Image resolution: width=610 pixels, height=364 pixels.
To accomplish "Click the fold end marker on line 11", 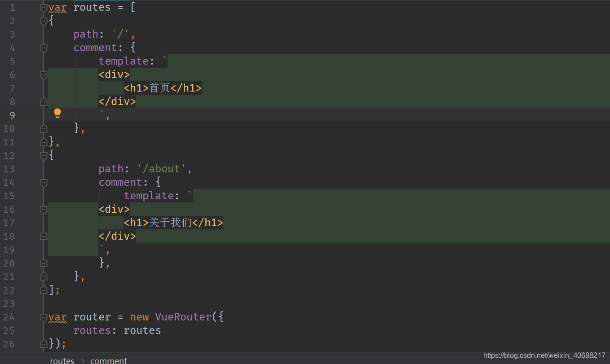I will 44,142.
